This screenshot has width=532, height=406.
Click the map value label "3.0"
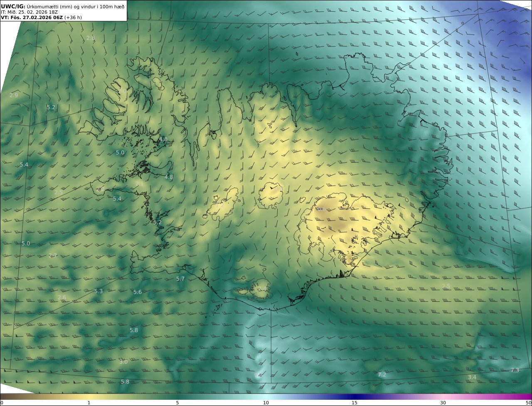coord(123,362)
